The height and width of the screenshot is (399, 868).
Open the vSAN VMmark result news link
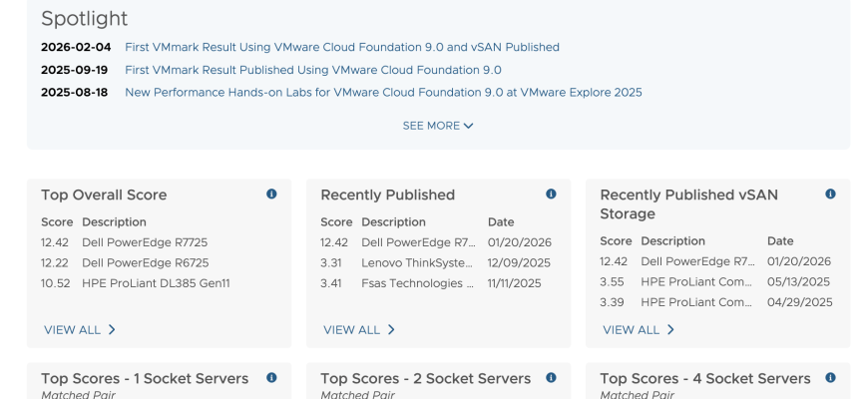pos(341,47)
